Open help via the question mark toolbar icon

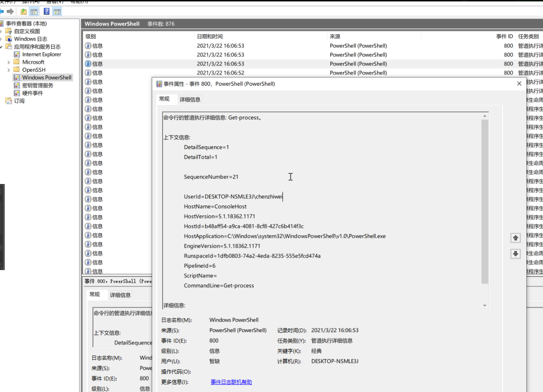click(x=45, y=11)
